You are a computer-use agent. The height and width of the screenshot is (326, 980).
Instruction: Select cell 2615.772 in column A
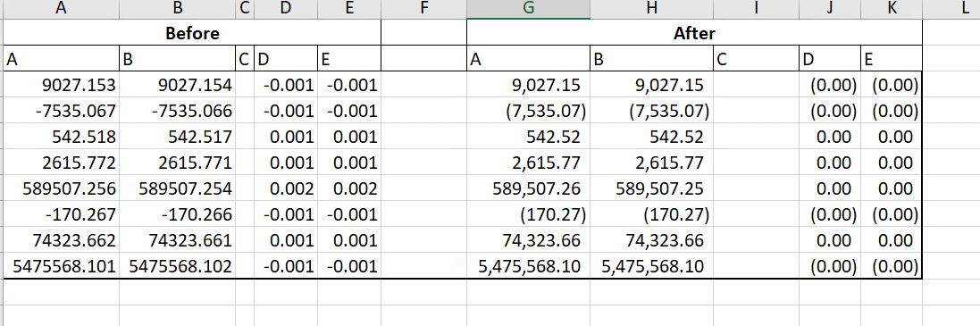[x=61, y=163]
